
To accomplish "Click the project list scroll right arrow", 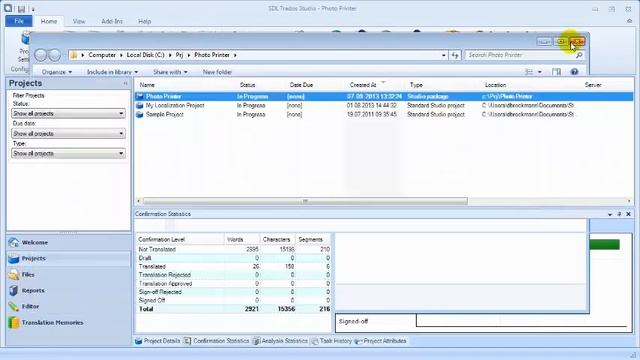I will point(629,201).
